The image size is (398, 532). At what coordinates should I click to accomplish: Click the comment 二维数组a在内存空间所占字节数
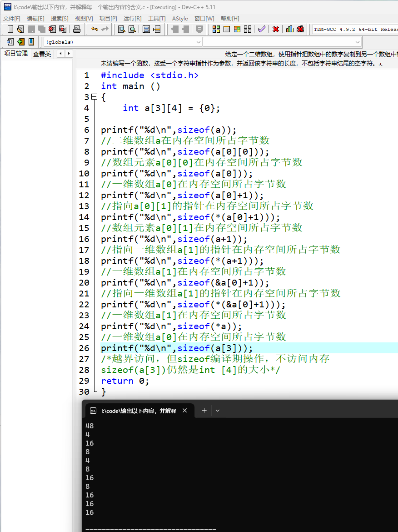tap(185, 141)
